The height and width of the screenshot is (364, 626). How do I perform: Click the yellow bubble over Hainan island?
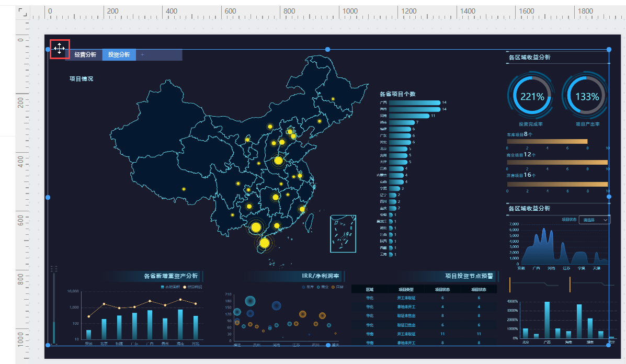tap(264, 243)
